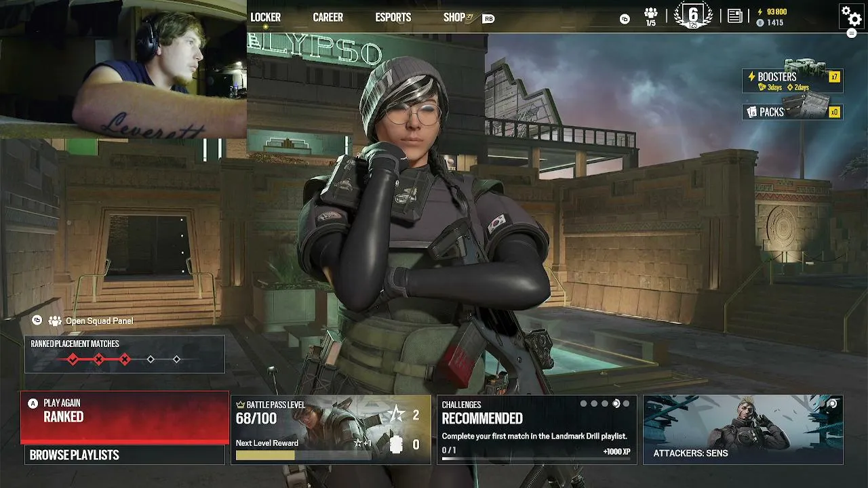
Task: Open the Attackers: Sens featured thumbnail
Action: (x=743, y=430)
